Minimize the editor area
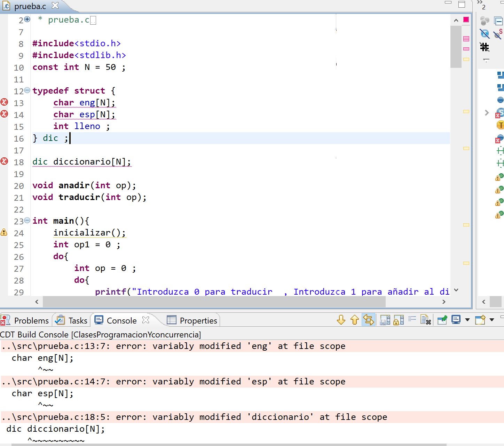504x446 pixels. tap(448, 3)
